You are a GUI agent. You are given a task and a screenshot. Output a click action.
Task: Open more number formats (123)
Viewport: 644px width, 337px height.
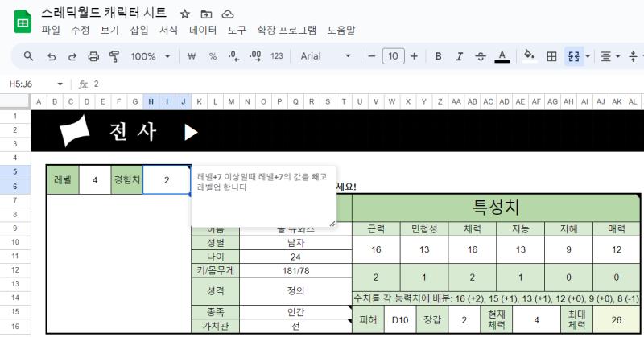click(x=277, y=56)
